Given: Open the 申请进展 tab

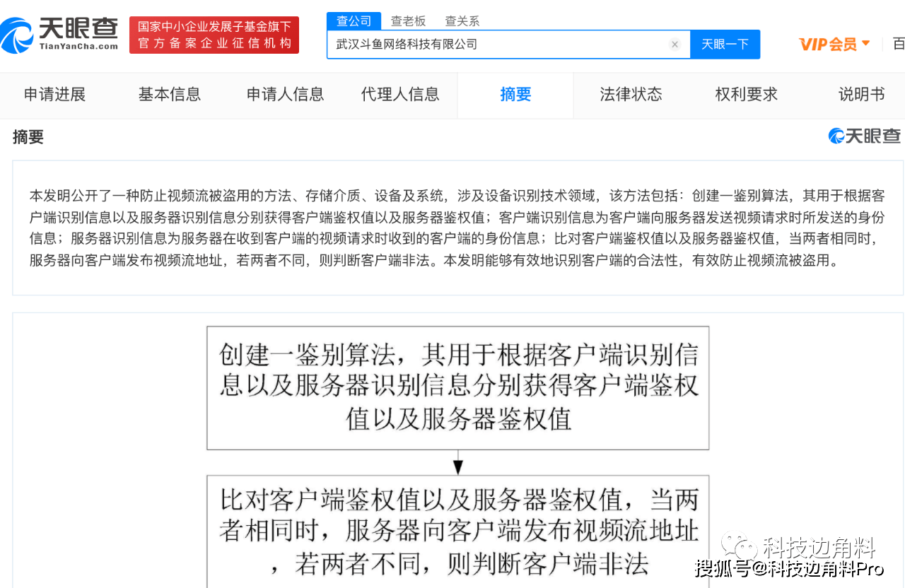Looking at the screenshot, I should click(x=54, y=95).
